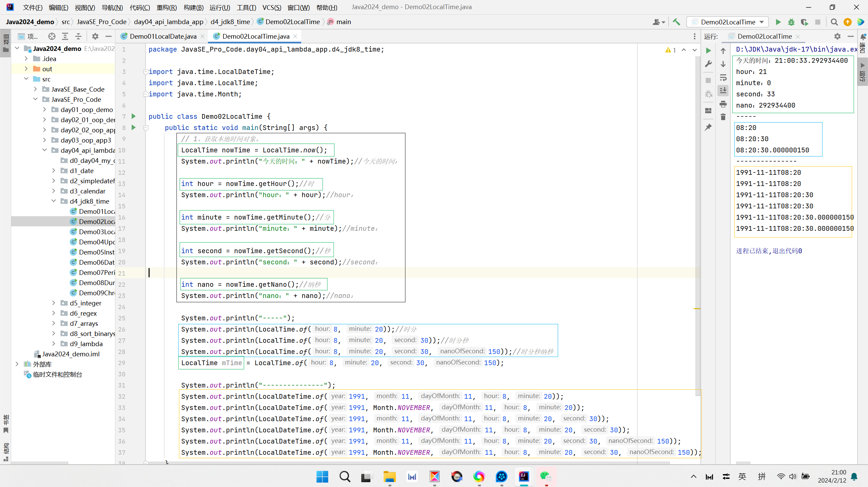This screenshot has width=868, height=487.
Task: Select opened file locate target icon
Action: point(52,36)
